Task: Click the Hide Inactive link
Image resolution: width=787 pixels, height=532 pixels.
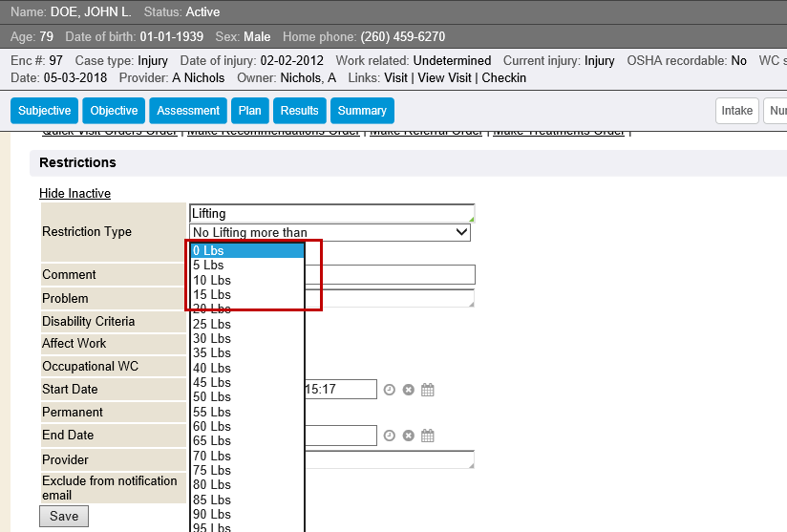Action: click(74, 193)
